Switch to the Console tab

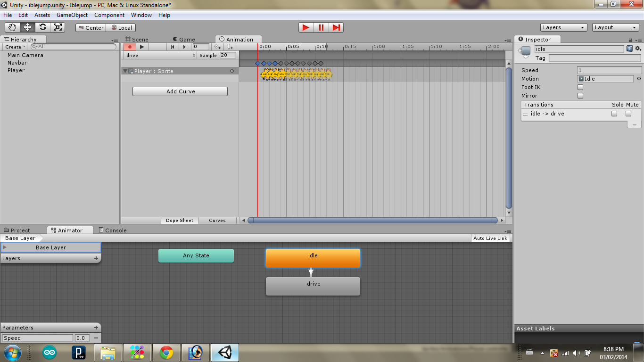point(113,230)
